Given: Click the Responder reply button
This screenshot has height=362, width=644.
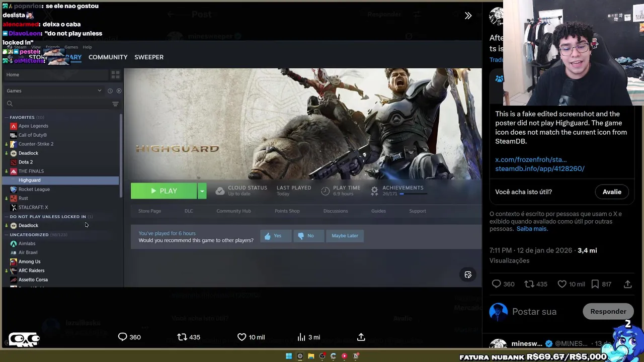Looking at the screenshot, I should click(x=608, y=312).
